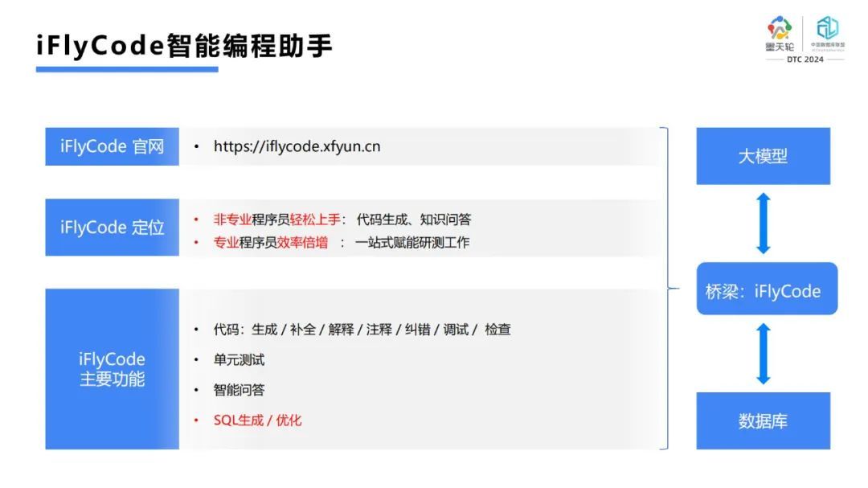Click the DTC 2024 text
The height and width of the screenshot is (488, 868).
805,59
